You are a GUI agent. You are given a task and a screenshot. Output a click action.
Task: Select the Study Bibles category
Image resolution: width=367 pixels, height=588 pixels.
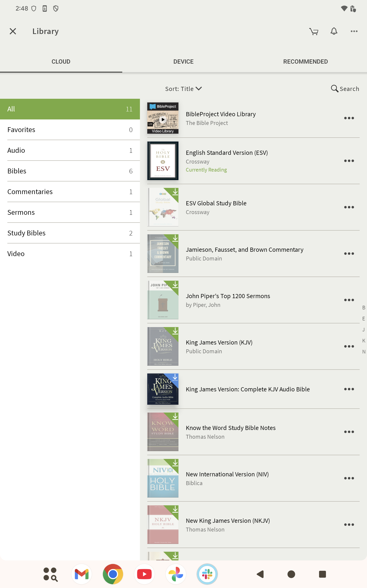(70, 233)
